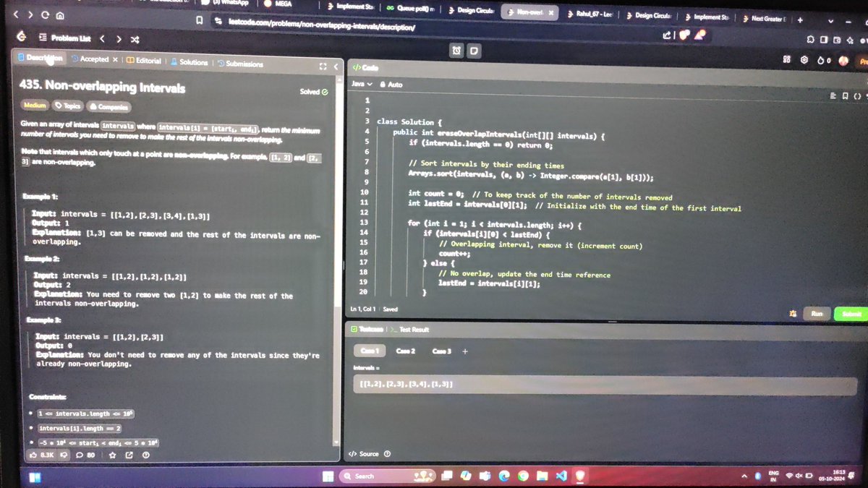Open the help question-mark icon in description footer
The height and width of the screenshot is (488, 868).
pos(146,455)
